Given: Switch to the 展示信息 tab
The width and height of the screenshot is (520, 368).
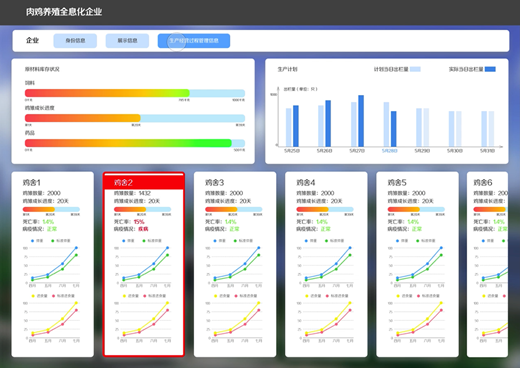Looking at the screenshot, I should (x=127, y=41).
